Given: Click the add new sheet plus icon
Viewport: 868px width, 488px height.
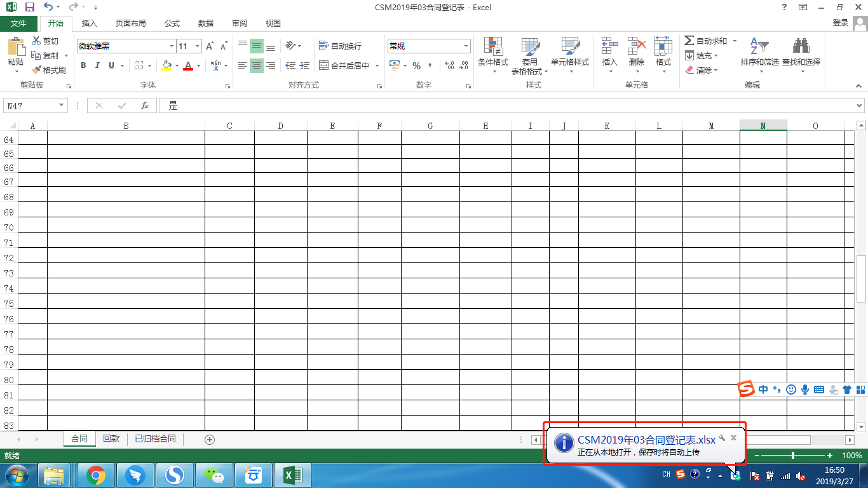Looking at the screenshot, I should [210, 439].
